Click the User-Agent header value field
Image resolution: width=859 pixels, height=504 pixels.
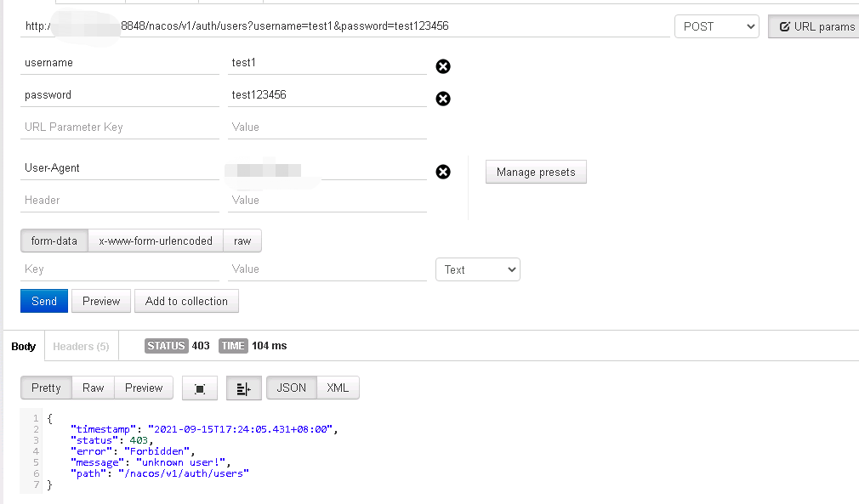point(327,168)
